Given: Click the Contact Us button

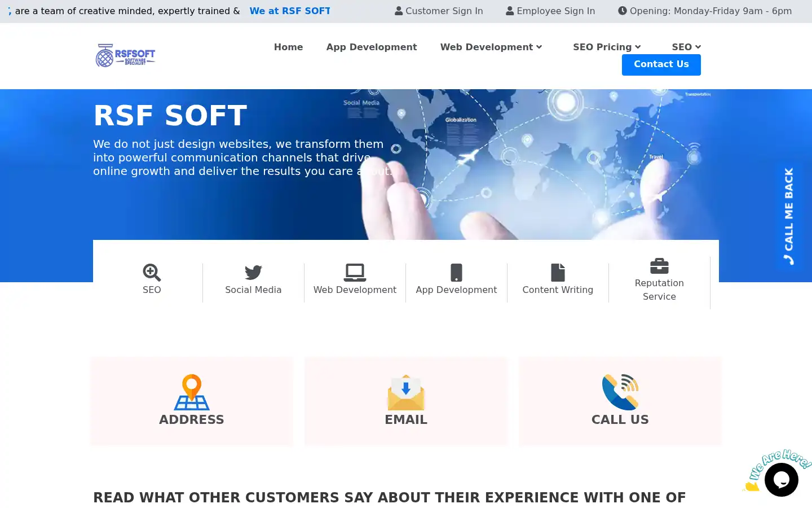Looking at the screenshot, I should click(661, 64).
